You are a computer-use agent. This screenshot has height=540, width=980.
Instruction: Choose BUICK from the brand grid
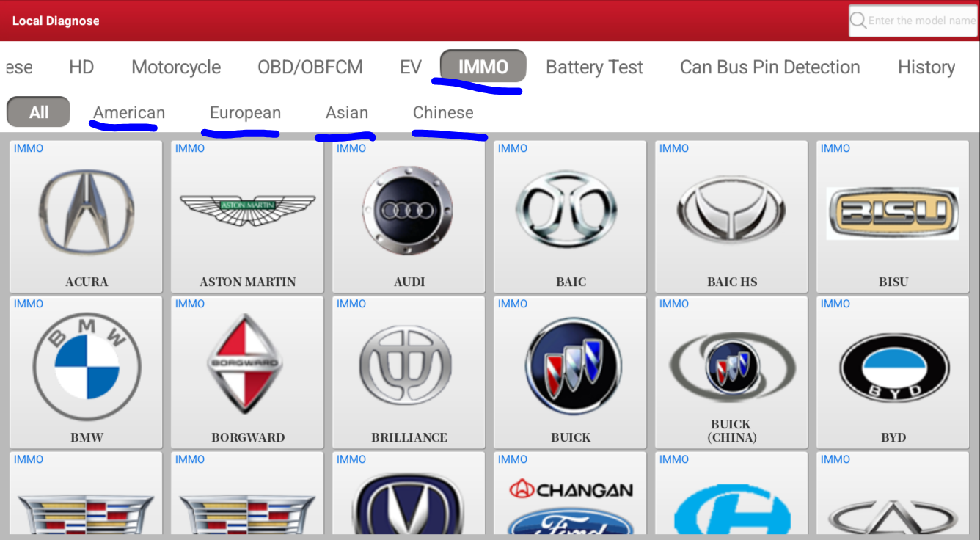tap(570, 371)
